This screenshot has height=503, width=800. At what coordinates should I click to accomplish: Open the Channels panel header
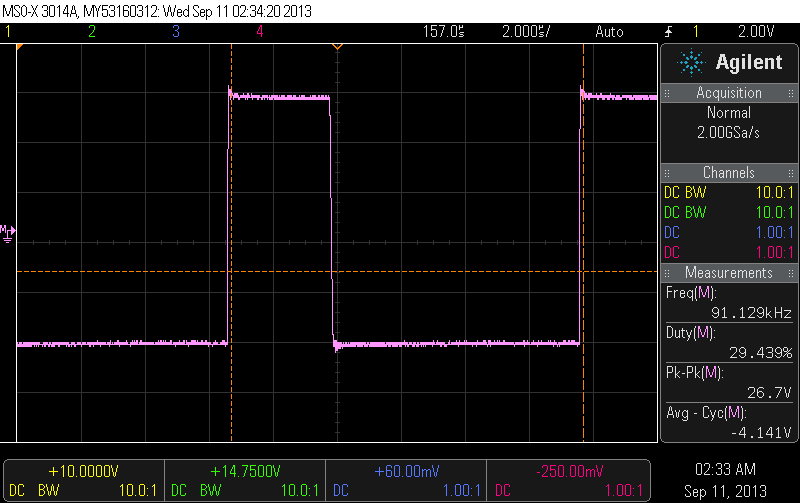729,172
